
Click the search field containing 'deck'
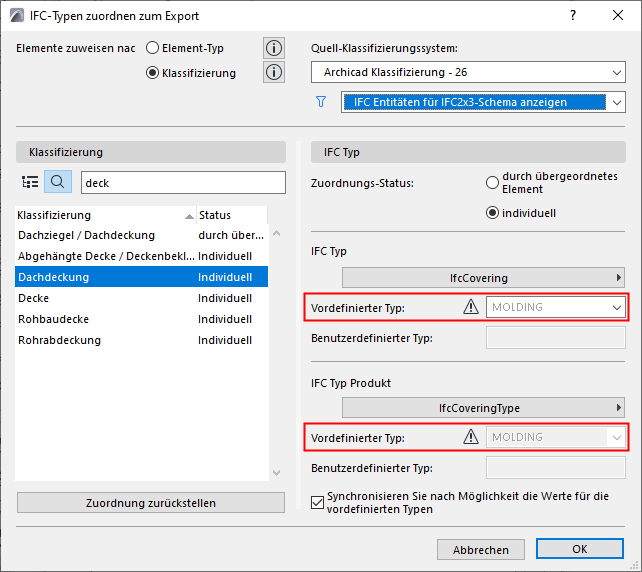tap(175, 182)
